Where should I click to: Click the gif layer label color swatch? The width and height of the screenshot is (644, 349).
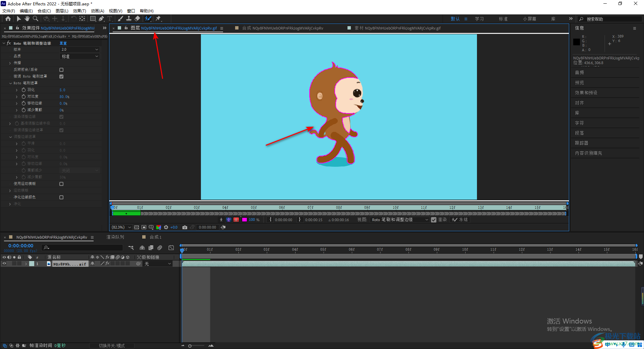point(32,264)
